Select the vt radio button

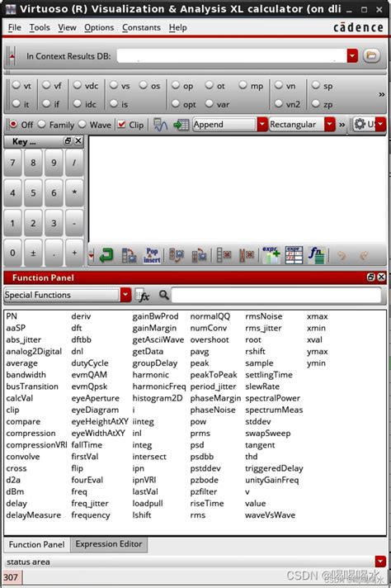coord(16,85)
